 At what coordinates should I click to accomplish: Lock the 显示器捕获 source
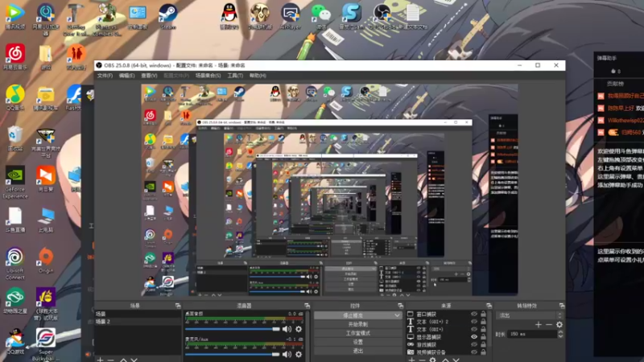(484, 337)
